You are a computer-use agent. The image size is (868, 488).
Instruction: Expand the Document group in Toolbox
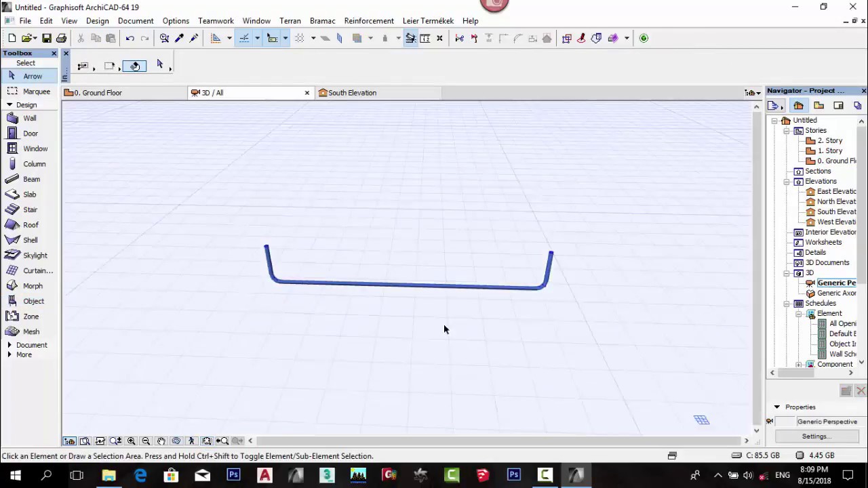pyautogui.click(x=9, y=345)
